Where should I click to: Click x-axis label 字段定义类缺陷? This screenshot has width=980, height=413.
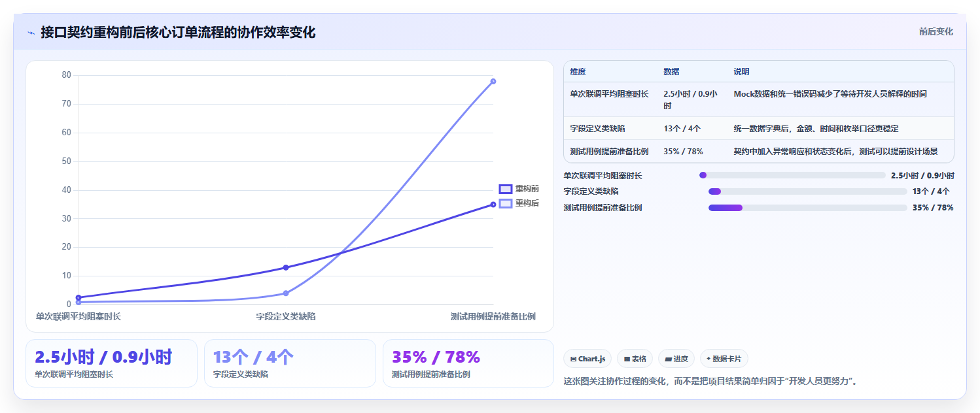click(286, 316)
